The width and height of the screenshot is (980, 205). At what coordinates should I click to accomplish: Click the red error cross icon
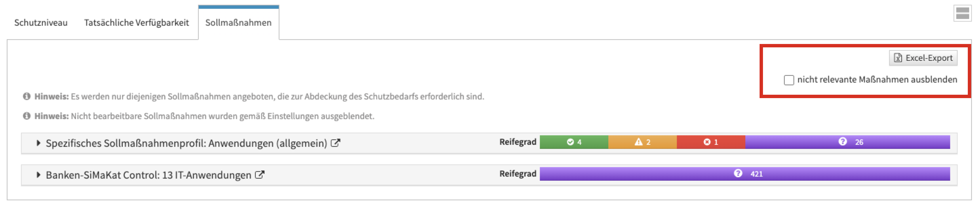(x=707, y=142)
